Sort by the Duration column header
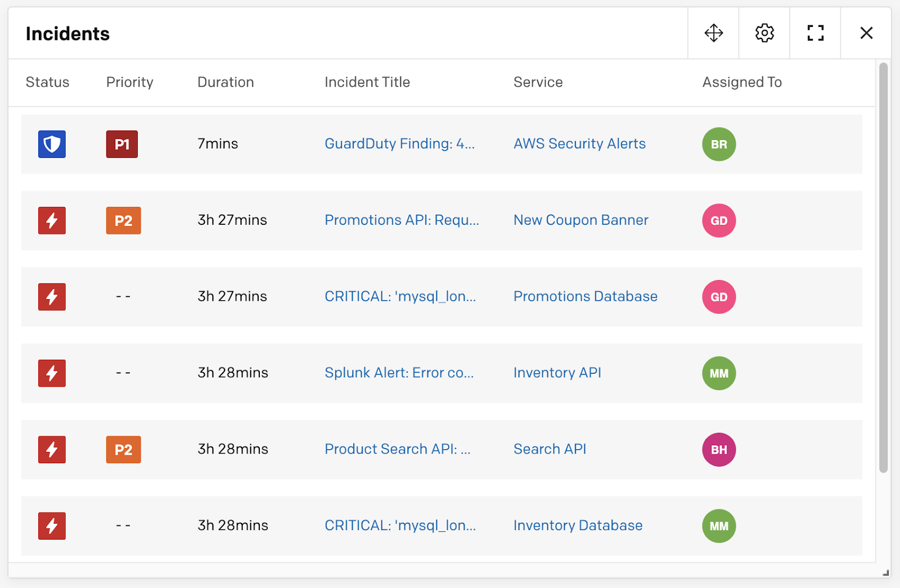900x588 pixels. click(226, 82)
